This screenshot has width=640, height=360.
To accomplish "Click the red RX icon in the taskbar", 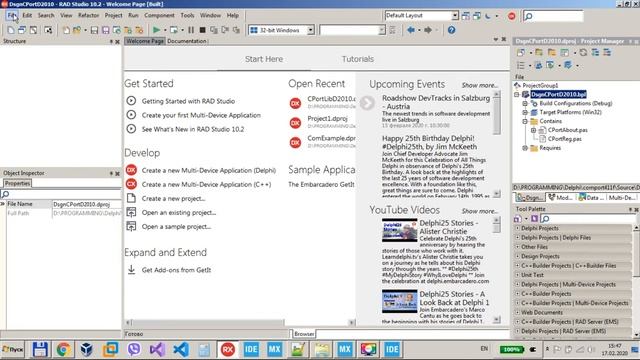I will [228, 349].
